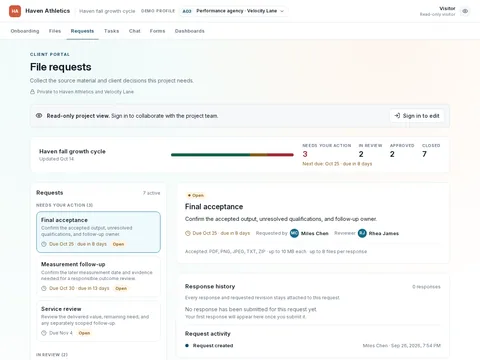Viewport: 480px width, 360px height.
Task: Click Open badge on Measurement follow-up card
Action: coord(121,288)
